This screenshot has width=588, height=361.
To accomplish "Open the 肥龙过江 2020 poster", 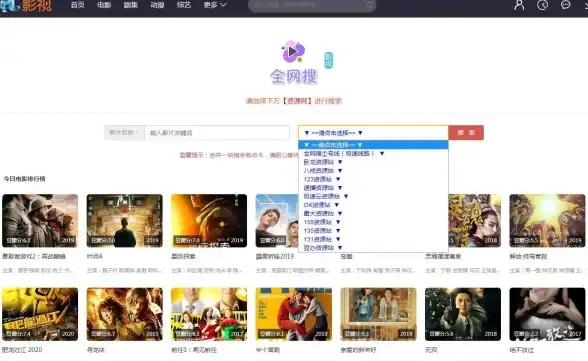I will [x=40, y=314].
